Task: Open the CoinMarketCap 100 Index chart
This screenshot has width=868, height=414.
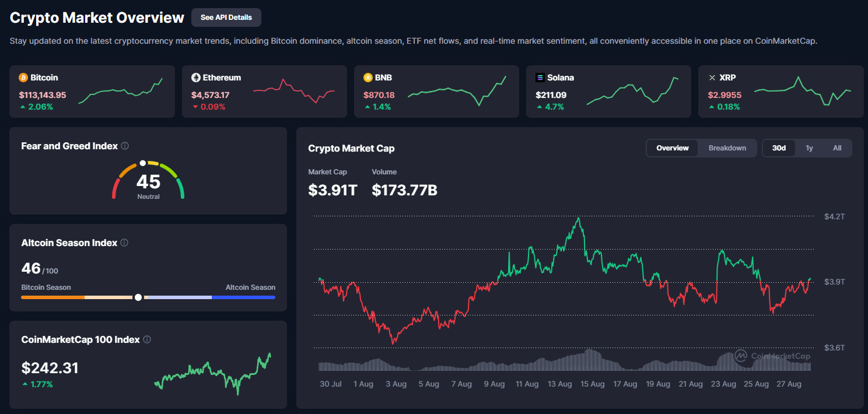Action: click(213, 373)
